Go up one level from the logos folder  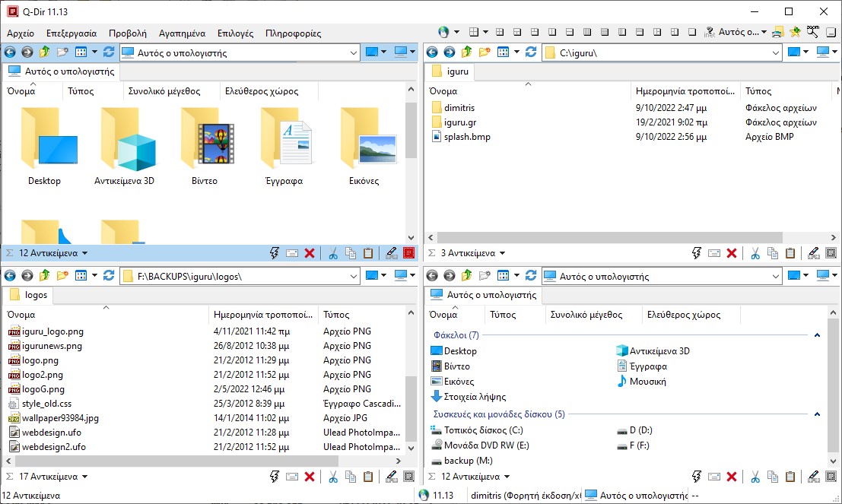pos(45,276)
